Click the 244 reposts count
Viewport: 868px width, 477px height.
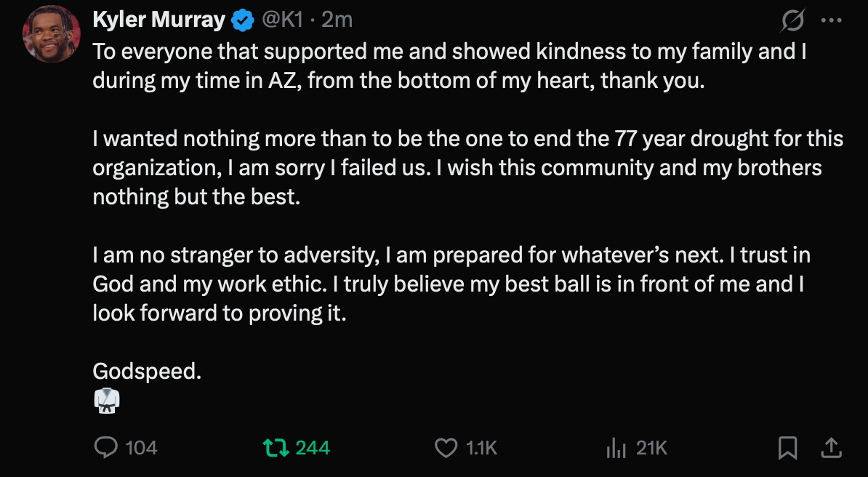[x=313, y=448]
